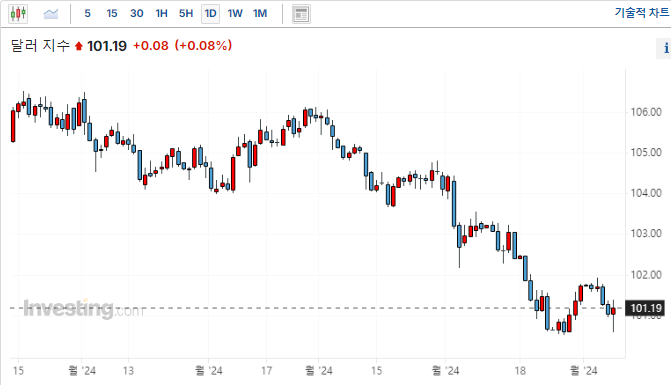The width and height of the screenshot is (671, 385).
Task: Switch to the area chart type icon
Action: [x=51, y=14]
